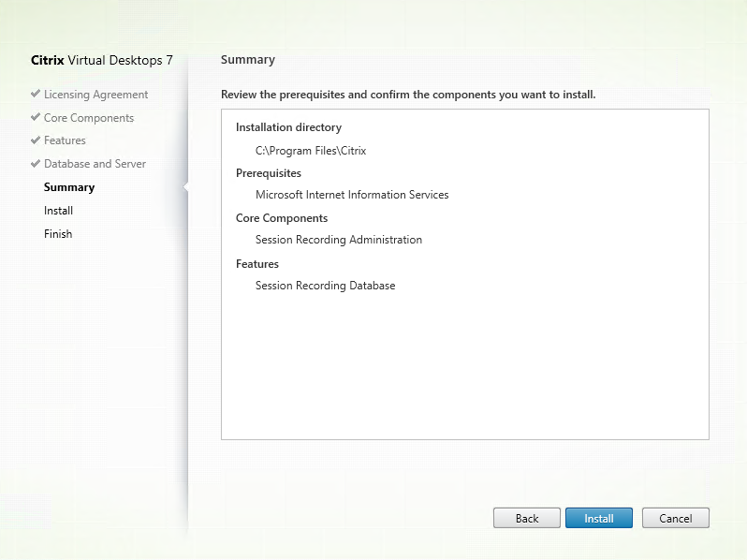
Task: Click the Session Recording Database entry
Action: [x=325, y=286]
